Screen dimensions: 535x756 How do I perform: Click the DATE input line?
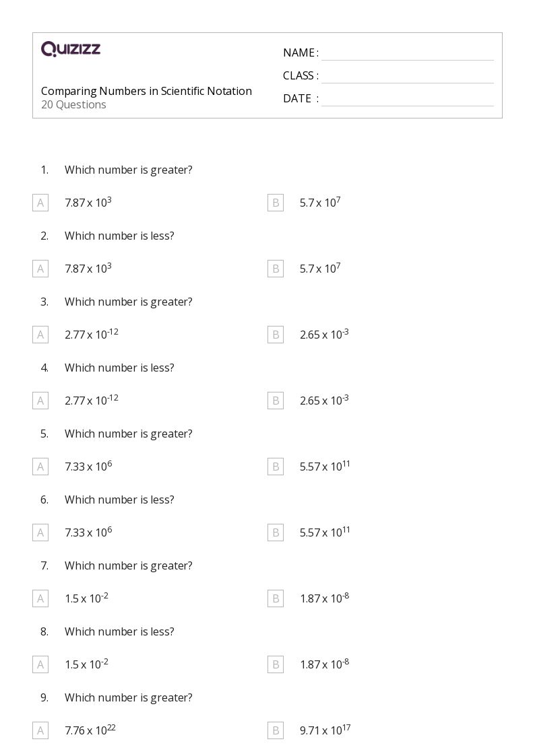click(x=407, y=99)
